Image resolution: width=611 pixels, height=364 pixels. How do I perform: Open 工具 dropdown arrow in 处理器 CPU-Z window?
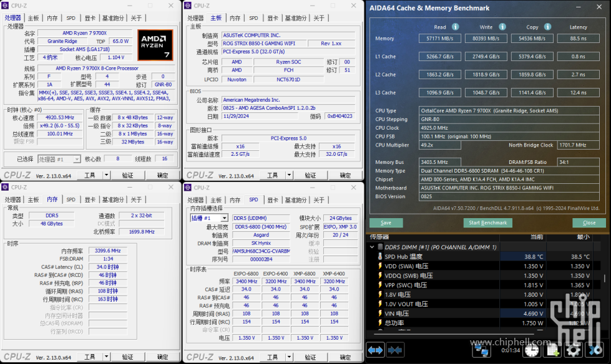[106, 175]
